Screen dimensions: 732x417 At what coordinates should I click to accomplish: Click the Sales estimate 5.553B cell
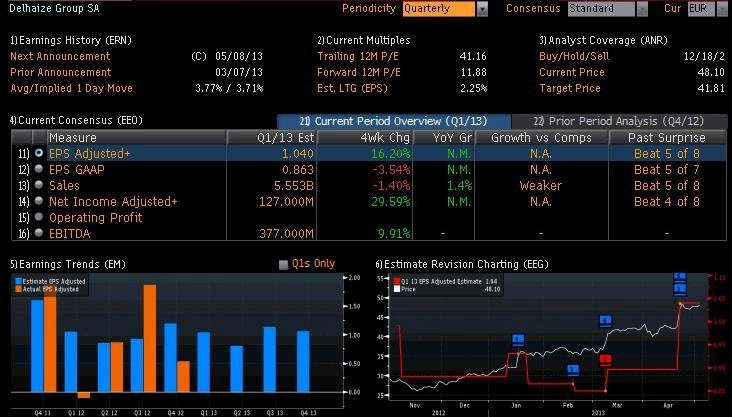(271, 185)
